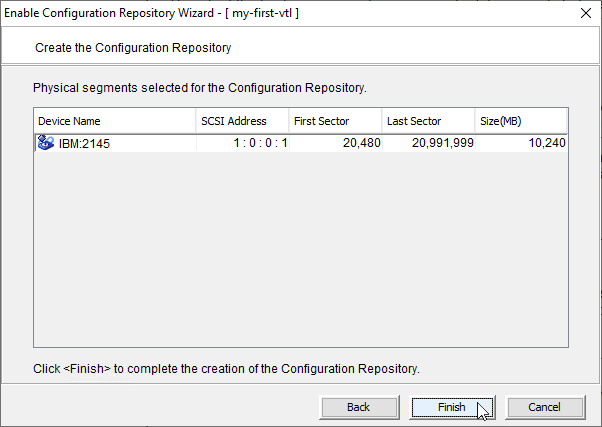The height and width of the screenshot is (427, 602).
Task: Select the IBM:2145 device name
Action: [84, 144]
